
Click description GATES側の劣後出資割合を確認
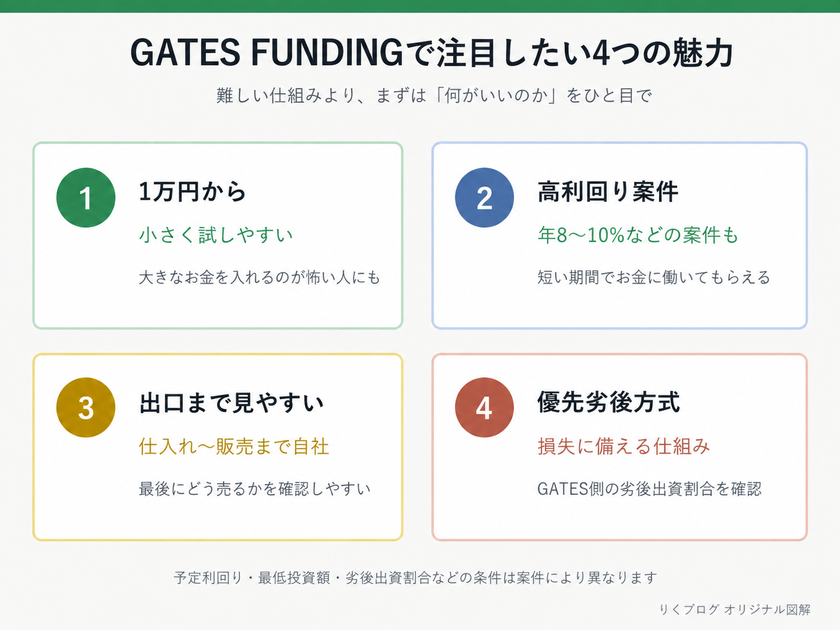tap(650, 489)
